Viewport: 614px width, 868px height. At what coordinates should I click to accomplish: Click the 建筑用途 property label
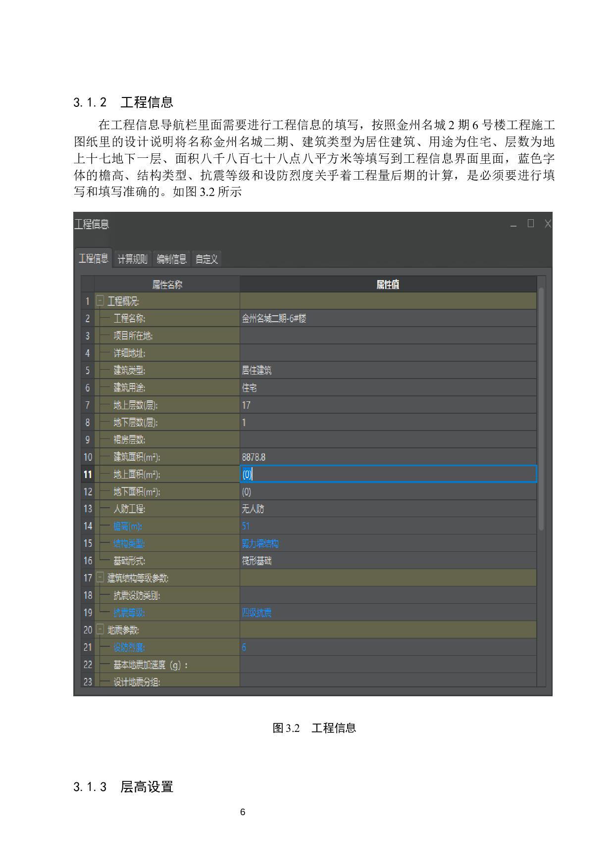pyautogui.click(x=129, y=387)
